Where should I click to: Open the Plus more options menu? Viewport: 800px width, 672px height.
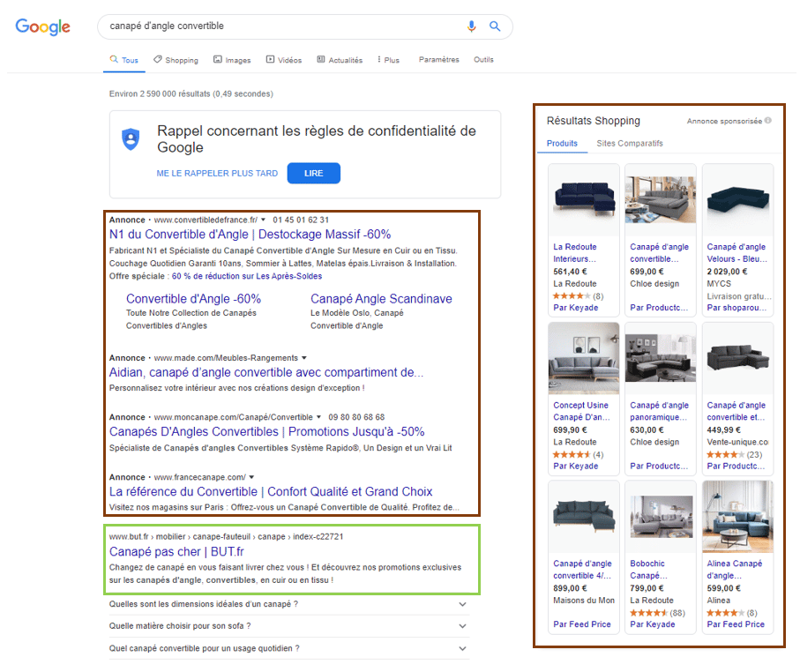click(388, 60)
